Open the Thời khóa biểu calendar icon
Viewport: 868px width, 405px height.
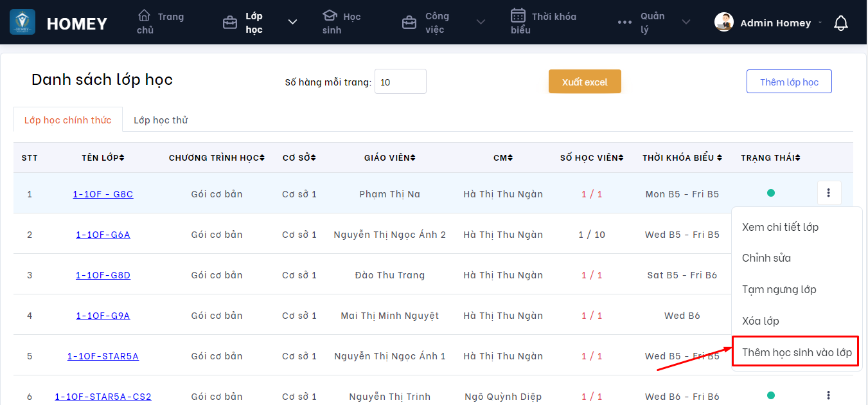[x=518, y=15]
